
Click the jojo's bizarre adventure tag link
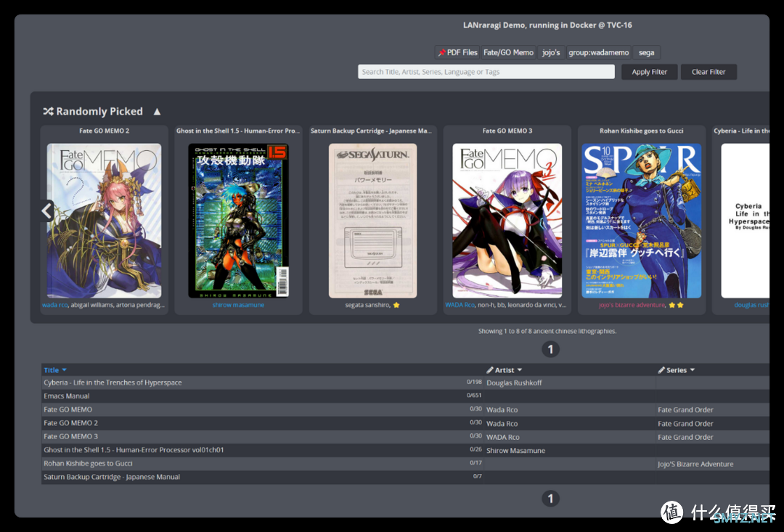click(632, 305)
